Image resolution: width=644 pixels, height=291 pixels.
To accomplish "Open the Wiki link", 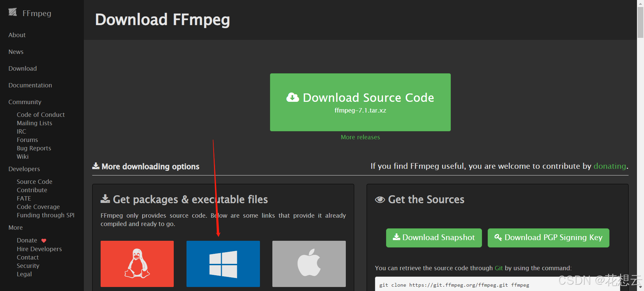I will (x=22, y=157).
